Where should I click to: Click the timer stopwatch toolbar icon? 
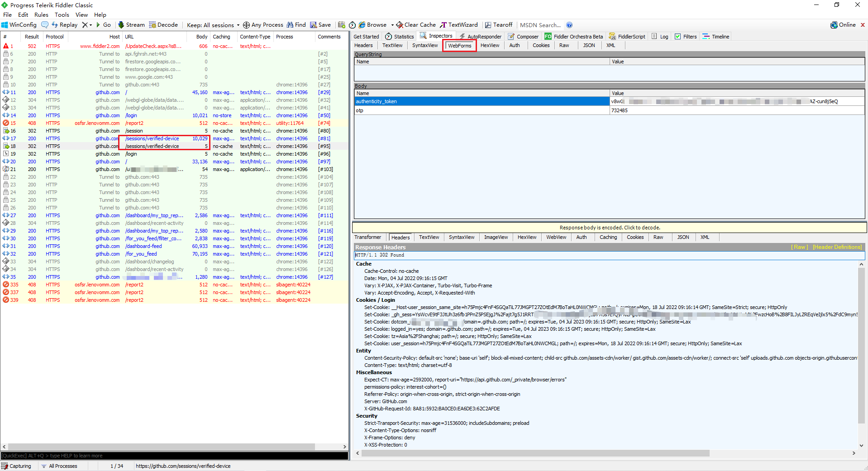click(352, 25)
